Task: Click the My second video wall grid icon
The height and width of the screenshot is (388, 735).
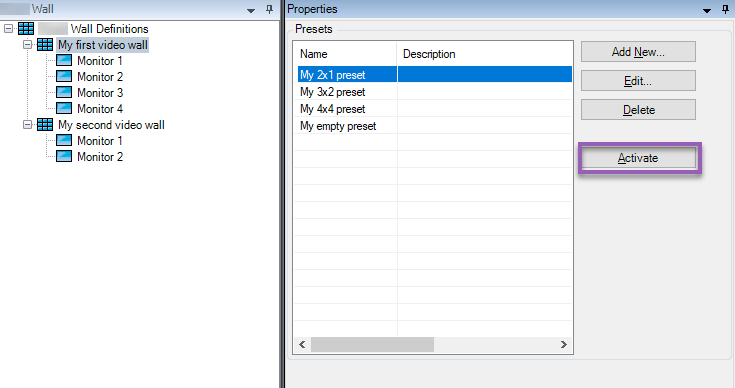Action: point(45,125)
